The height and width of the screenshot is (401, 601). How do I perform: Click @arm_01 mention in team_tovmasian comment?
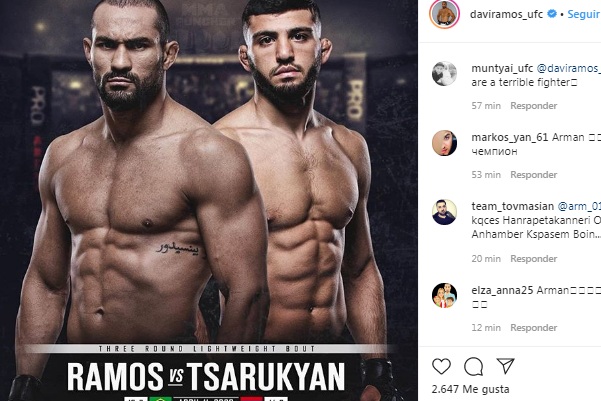coord(579,206)
